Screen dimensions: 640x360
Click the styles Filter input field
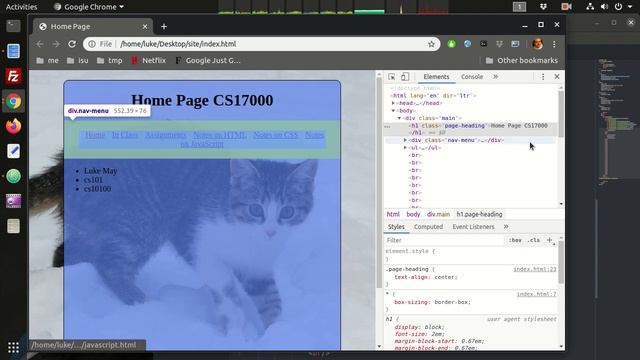(x=444, y=240)
